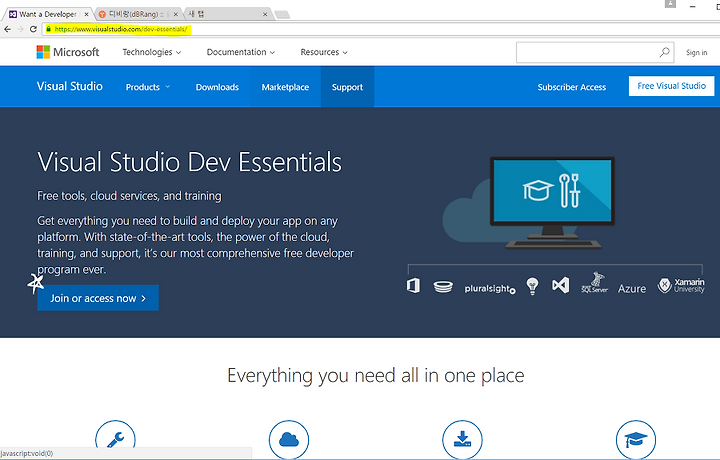
Task: Expand the Resources dropdown
Action: [324, 52]
